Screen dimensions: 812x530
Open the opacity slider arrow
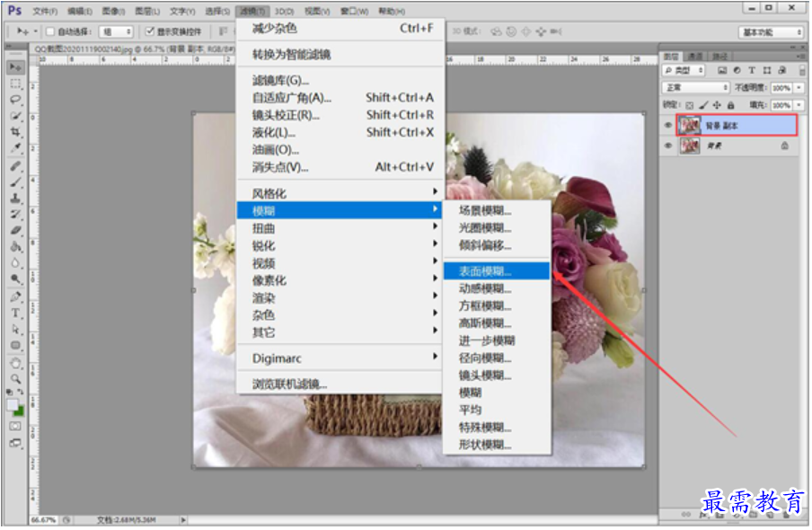pos(799,87)
